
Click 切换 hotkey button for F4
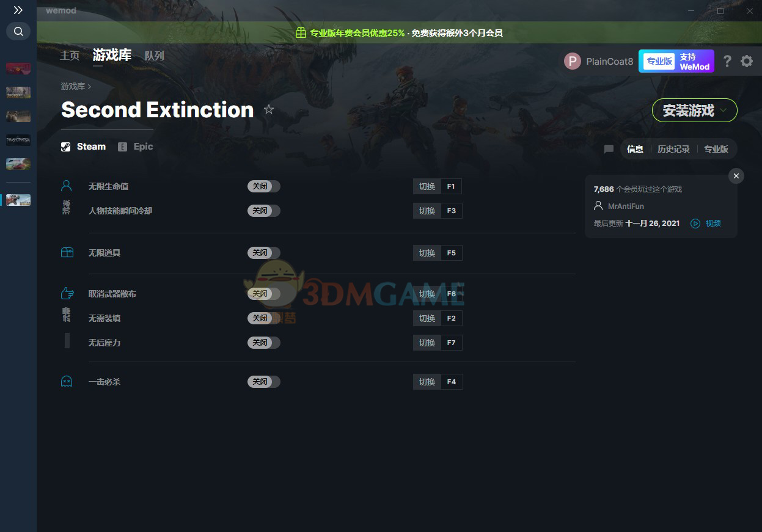point(427,382)
